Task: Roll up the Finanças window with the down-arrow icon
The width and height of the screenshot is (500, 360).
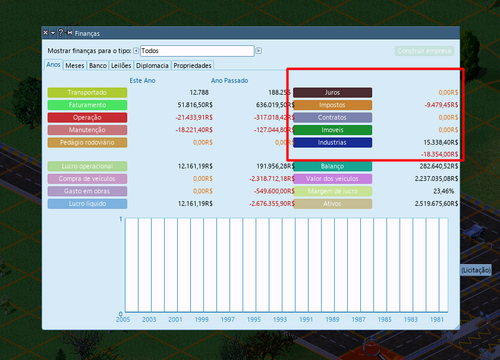Action: tap(53, 33)
